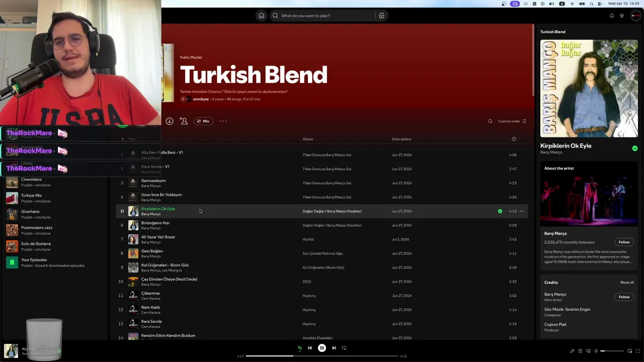The height and width of the screenshot is (362, 644).
Task: Click Show all in Credits
Action: (x=627, y=283)
